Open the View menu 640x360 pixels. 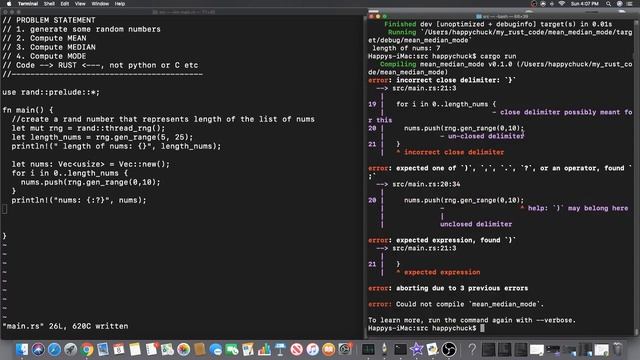point(80,4)
